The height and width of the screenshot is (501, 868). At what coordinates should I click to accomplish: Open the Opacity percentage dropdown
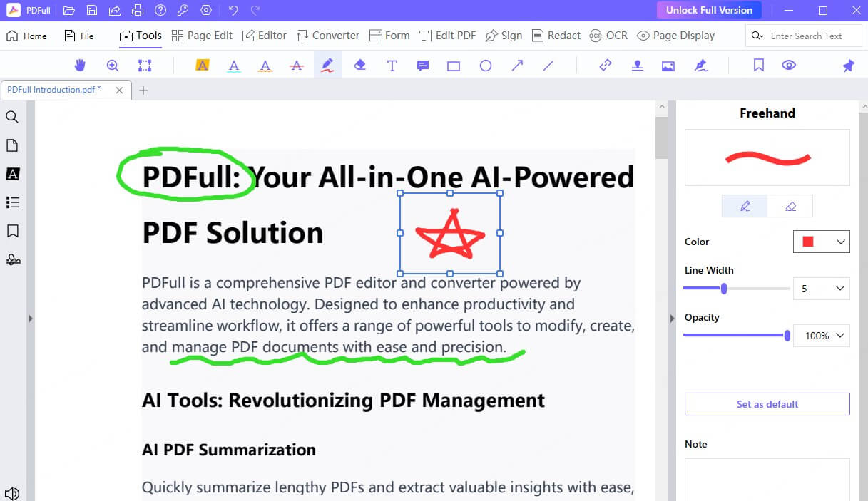tap(821, 336)
